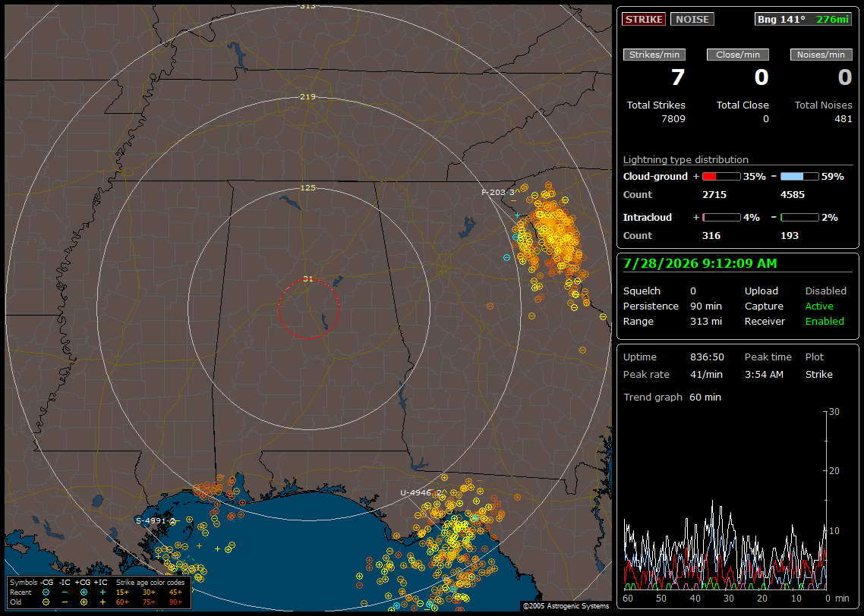Click the Trend graph 60 min label
The width and height of the screenshot is (864, 616).
tap(672, 398)
